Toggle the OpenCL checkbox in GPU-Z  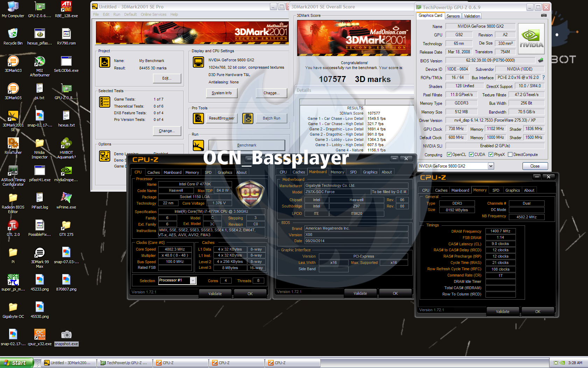click(x=449, y=155)
